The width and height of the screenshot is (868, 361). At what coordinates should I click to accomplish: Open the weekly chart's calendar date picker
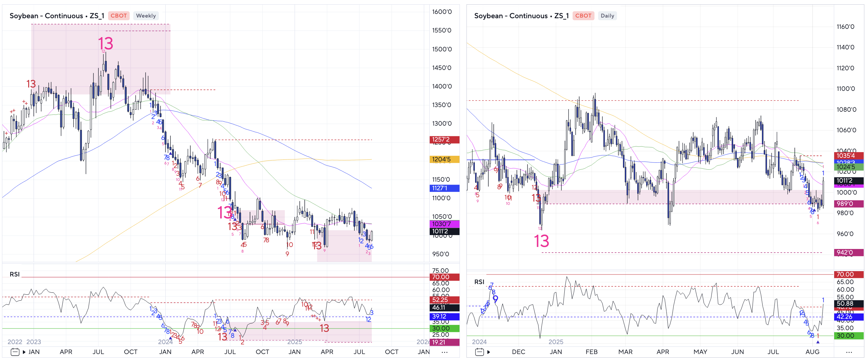15,352
